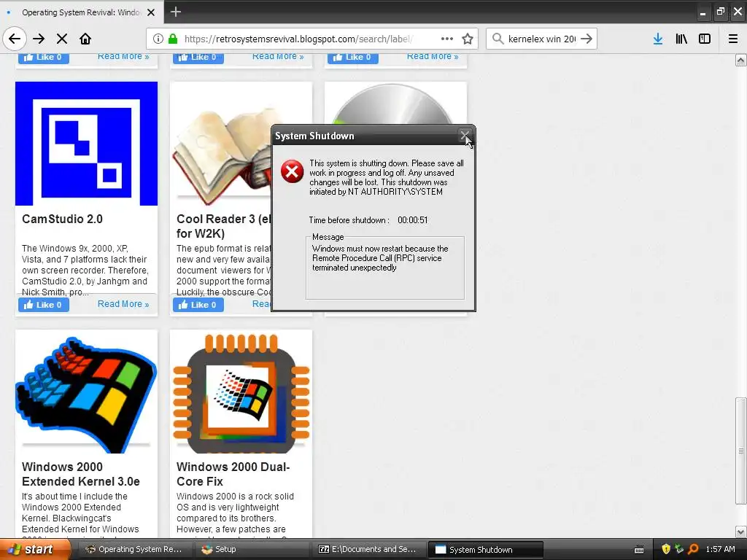The width and height of the screenshot is (747, 560).
Task: Click the orange magnifier tray icon
Action: click(693, 549)
